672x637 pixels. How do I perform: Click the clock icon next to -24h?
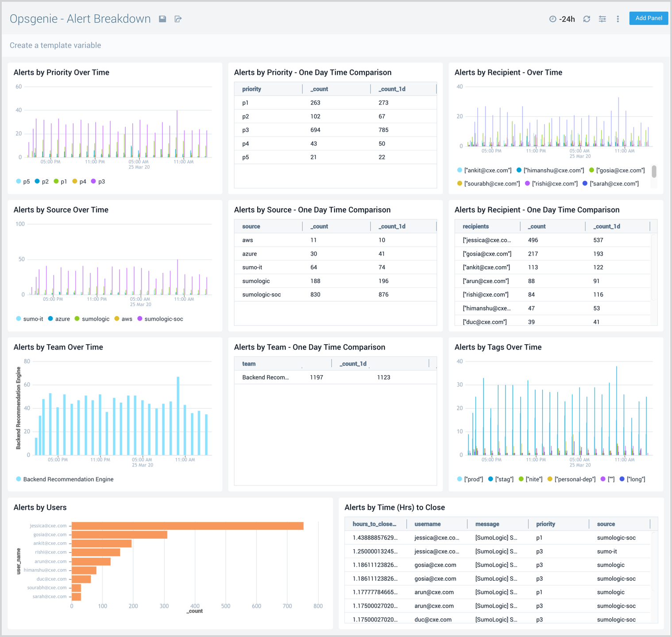click(x=552, y=19)
